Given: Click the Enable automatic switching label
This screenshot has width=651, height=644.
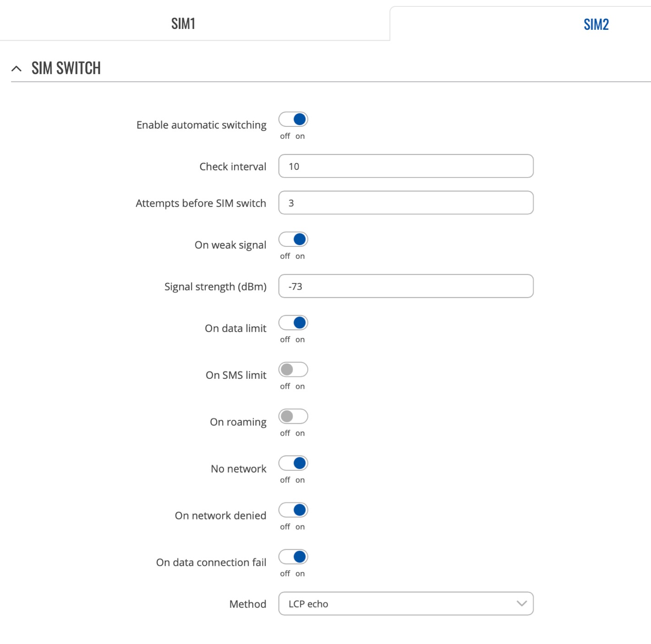Looking at the screenshot, I should click(201, 125).
